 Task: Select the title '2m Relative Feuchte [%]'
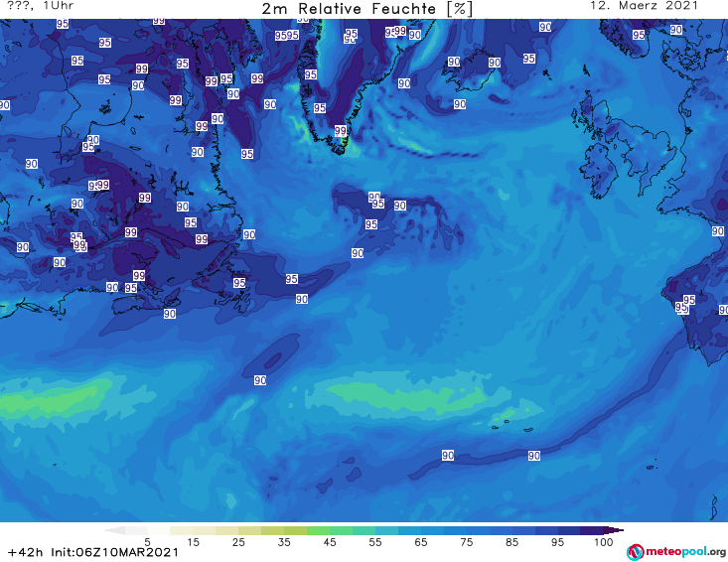[367, 9]
